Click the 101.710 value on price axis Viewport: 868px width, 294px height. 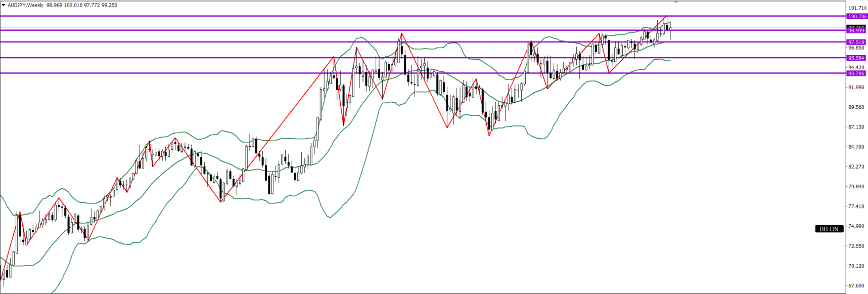[x=857, y=8]
